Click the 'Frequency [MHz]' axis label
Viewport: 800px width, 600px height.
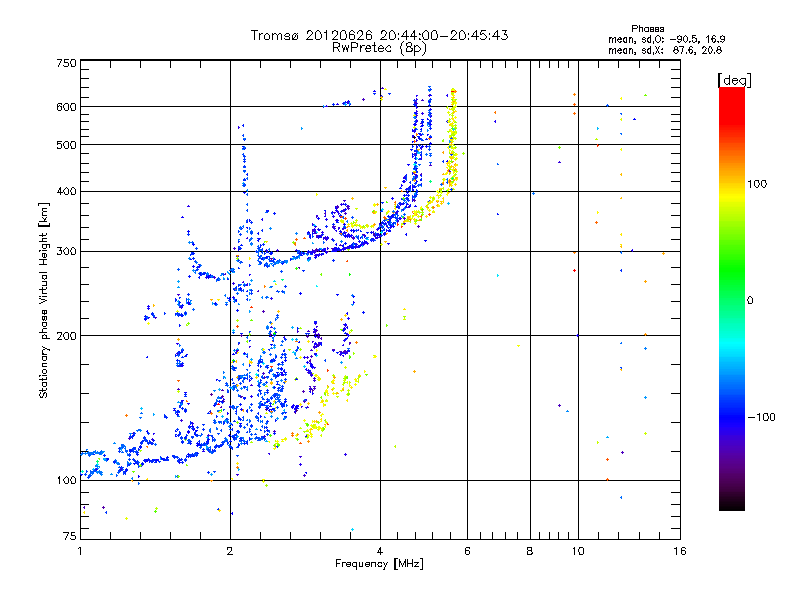point(379,564)
